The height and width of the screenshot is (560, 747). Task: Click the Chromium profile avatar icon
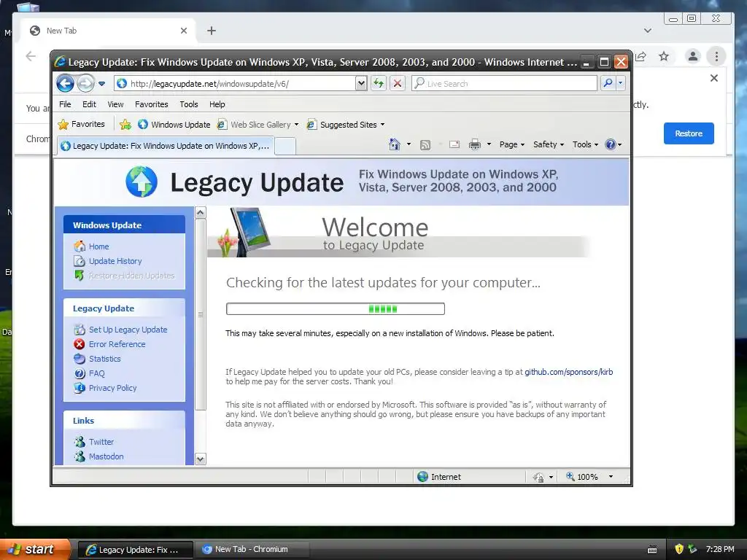[693, 56]
